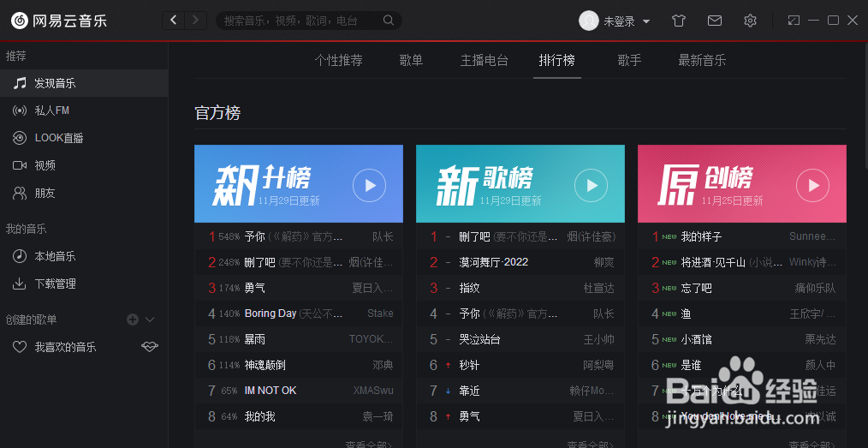The height and width of the screenshot is (448, 868).
Task: Play the 新歌榜 chart
Action: point(592,185)
